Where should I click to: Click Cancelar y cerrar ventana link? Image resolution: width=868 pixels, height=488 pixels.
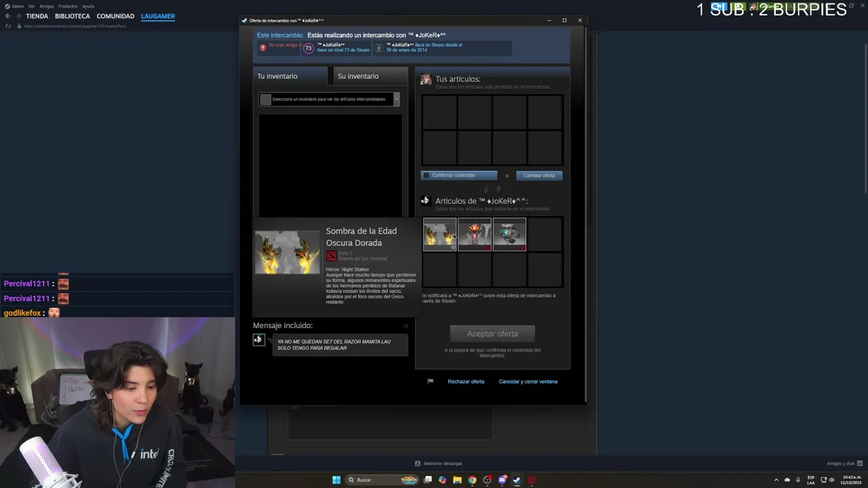[x=528, y=382]
